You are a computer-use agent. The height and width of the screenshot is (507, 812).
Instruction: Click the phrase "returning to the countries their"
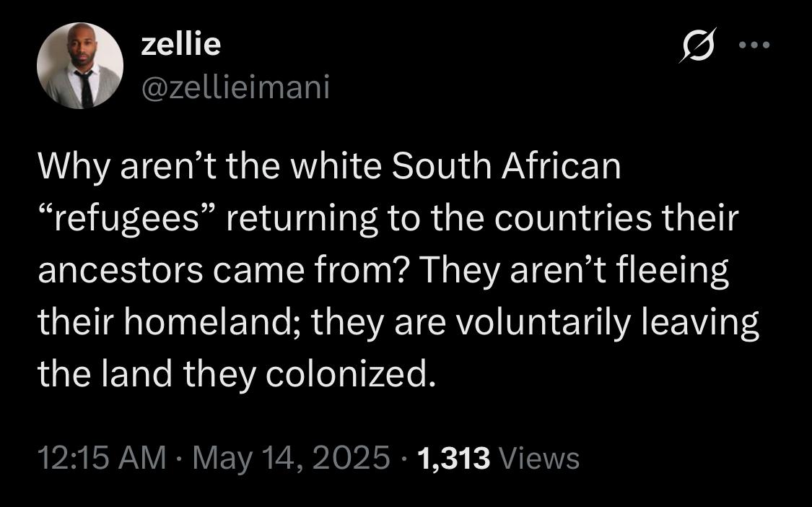point(481,219)
